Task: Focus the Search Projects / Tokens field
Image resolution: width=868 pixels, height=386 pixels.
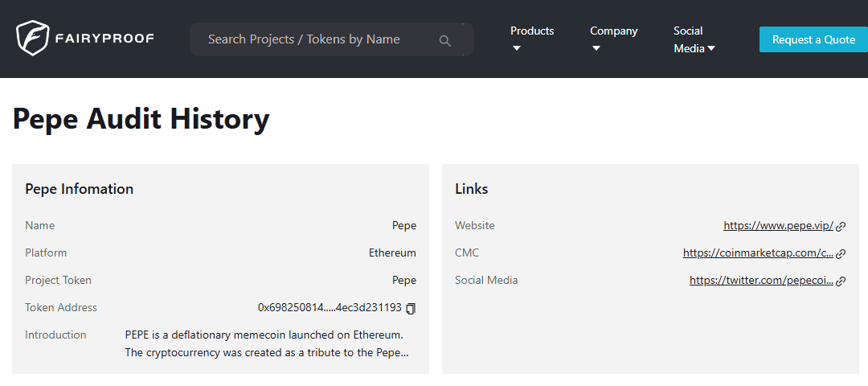Action: pyautogui.click(x=332, y=39)
